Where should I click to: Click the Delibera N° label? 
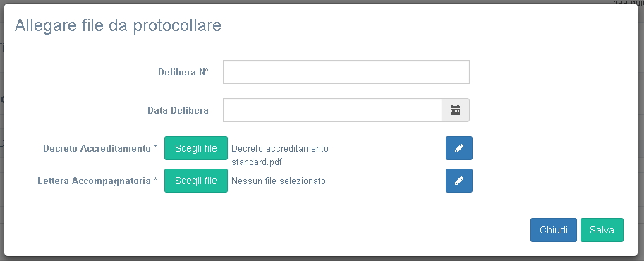click(x=183, y=73)
